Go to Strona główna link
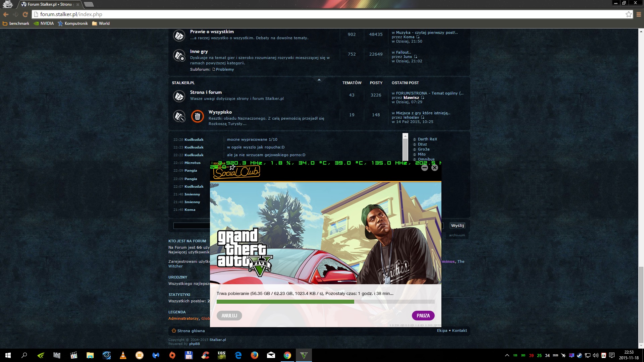Viewport: 644px width, 362px height. coord(191,331)
